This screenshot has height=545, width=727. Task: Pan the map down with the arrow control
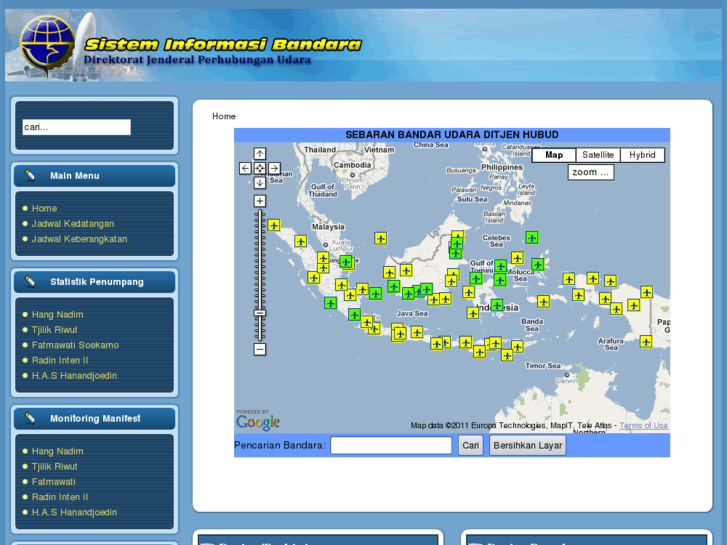pos(260,182)
